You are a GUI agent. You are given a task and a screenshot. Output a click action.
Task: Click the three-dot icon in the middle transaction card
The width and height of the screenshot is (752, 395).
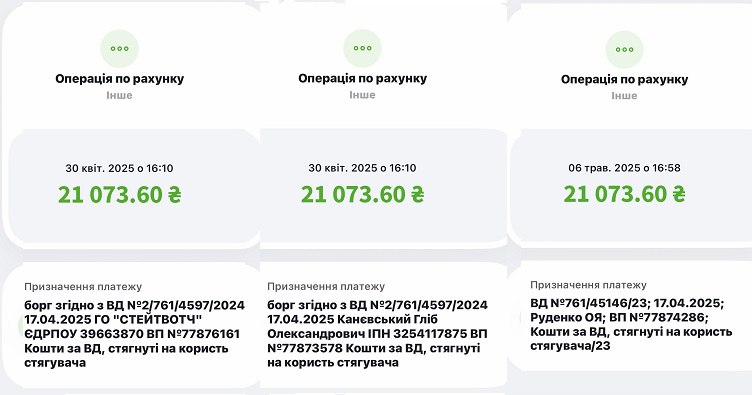tap(363, 48)
